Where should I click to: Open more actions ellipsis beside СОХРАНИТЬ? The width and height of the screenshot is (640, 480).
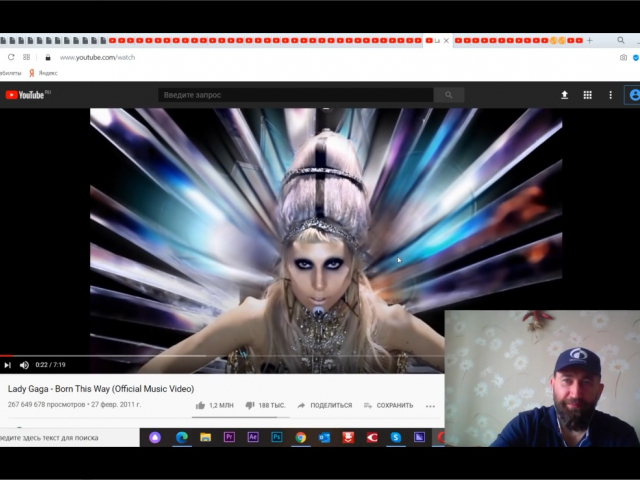[430, 406]
